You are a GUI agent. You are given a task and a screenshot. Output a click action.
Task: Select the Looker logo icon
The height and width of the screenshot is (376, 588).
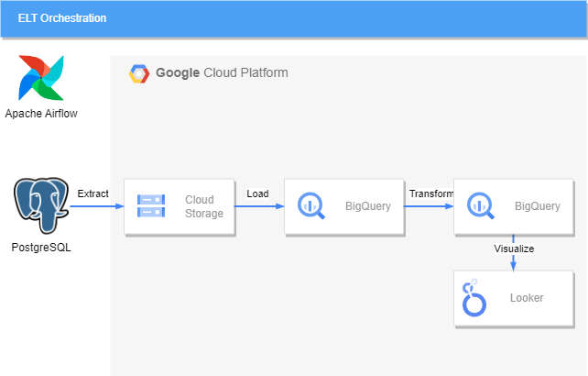coord(474,297)
